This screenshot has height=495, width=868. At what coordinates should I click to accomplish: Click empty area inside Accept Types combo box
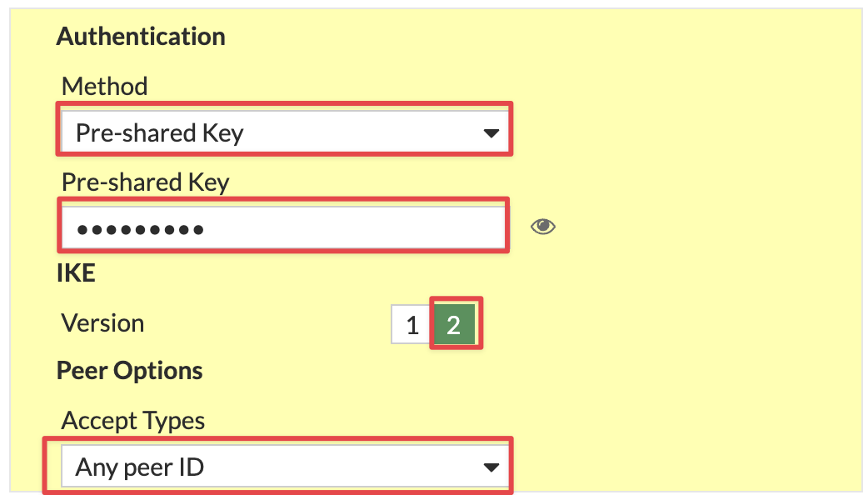(343, 467)
